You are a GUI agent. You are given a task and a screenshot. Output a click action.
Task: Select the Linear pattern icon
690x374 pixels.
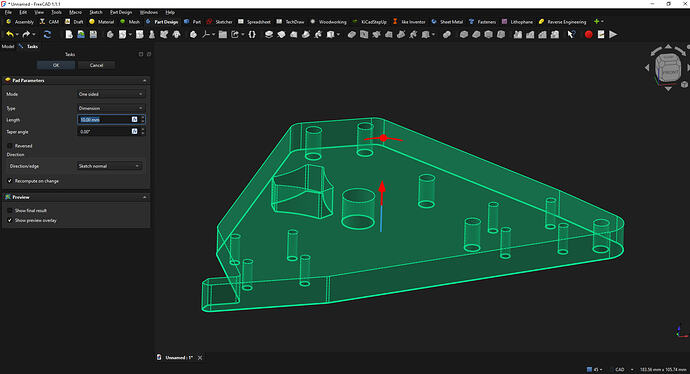pyautogui.click(x=530, y=34)
